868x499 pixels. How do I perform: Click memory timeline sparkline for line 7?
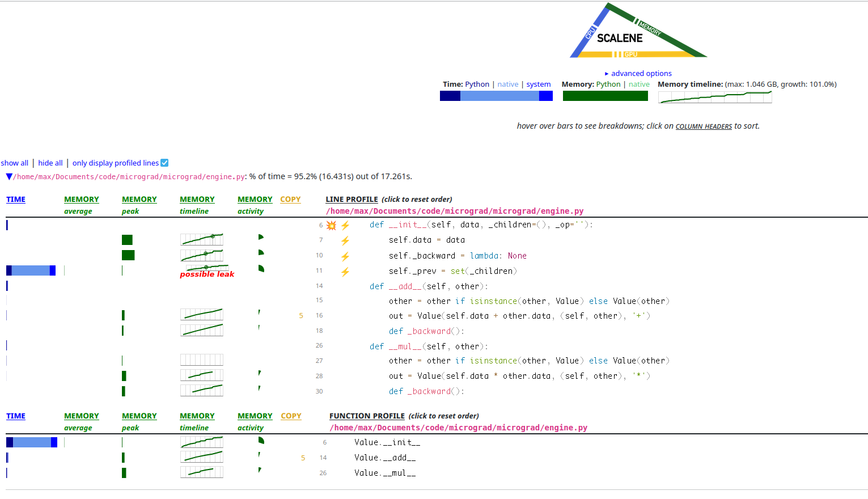[202, 239]
